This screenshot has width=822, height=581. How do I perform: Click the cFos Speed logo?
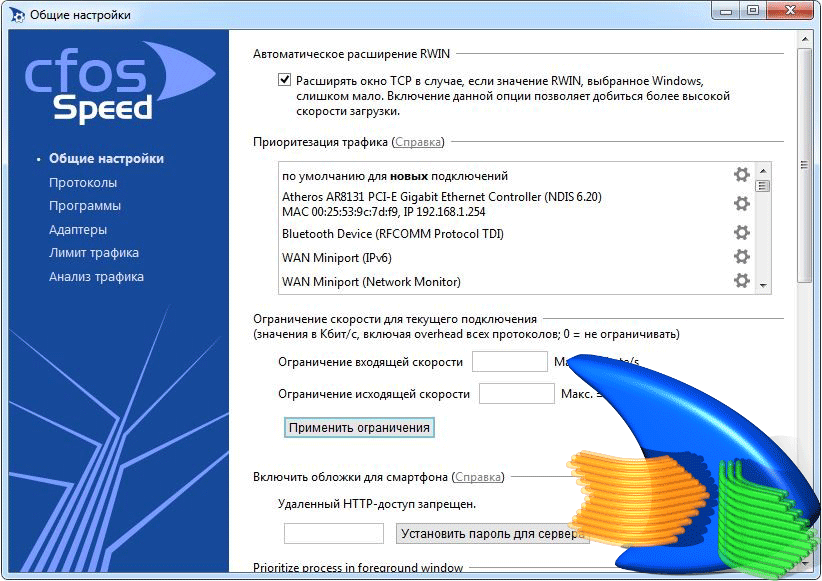tap(120, 83)
